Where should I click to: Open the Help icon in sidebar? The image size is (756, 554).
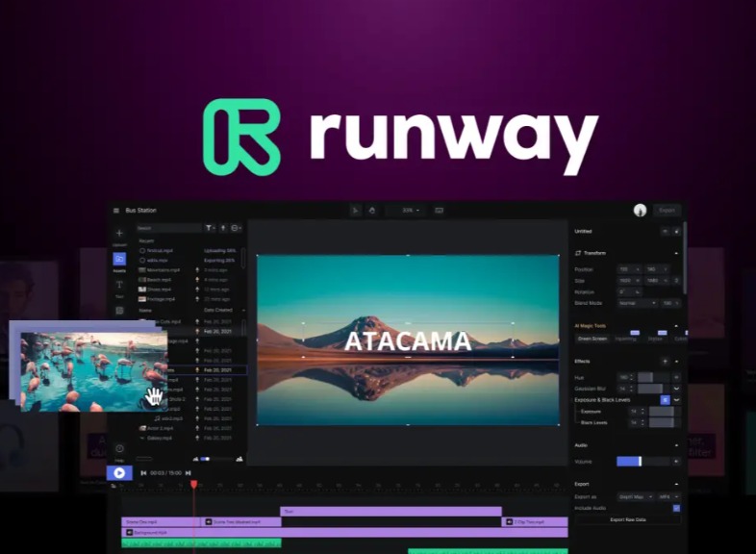point(119,448)
